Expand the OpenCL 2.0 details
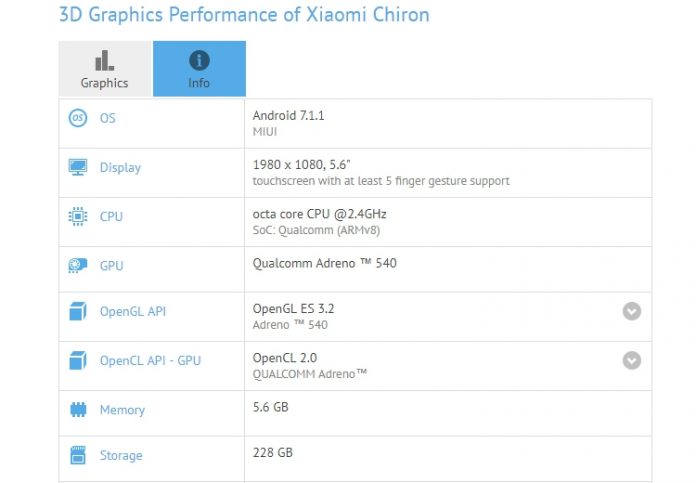Image resolution: width=696 pixels, height=483 pixels. (631, 360)
